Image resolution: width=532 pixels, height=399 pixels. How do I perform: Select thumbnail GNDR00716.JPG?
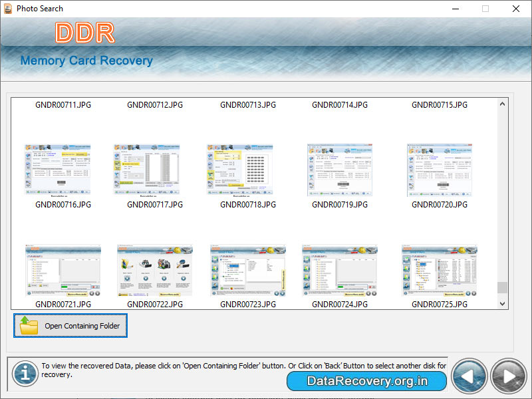58,168
